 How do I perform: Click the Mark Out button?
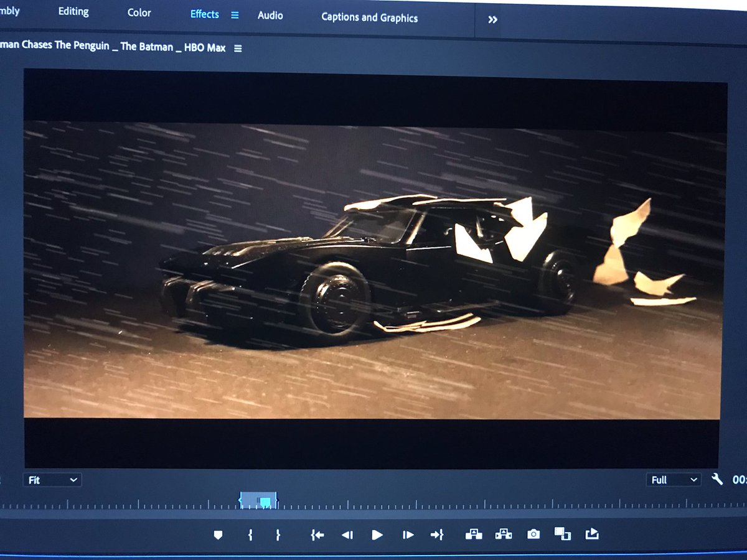[x=278, y=534]
